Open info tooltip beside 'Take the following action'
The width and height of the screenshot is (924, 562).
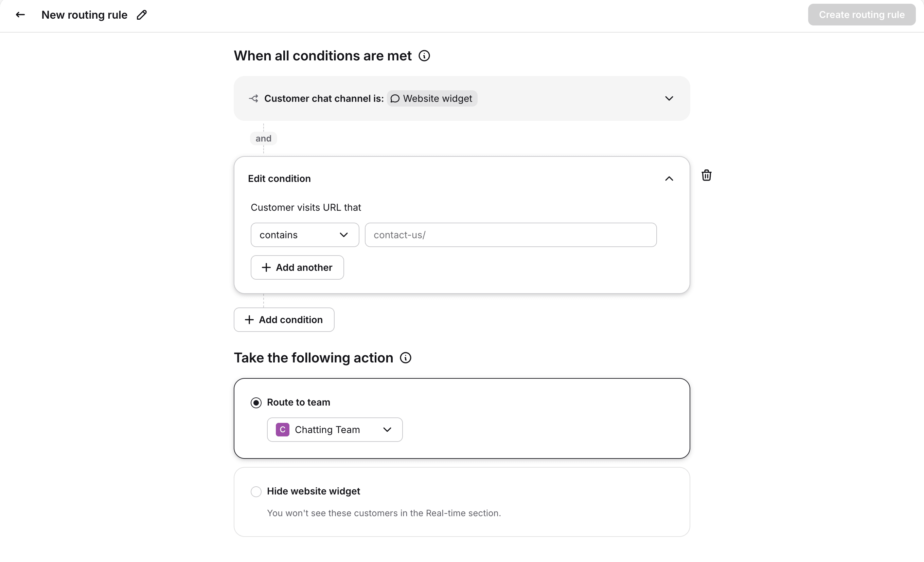[x=405, y=358]
